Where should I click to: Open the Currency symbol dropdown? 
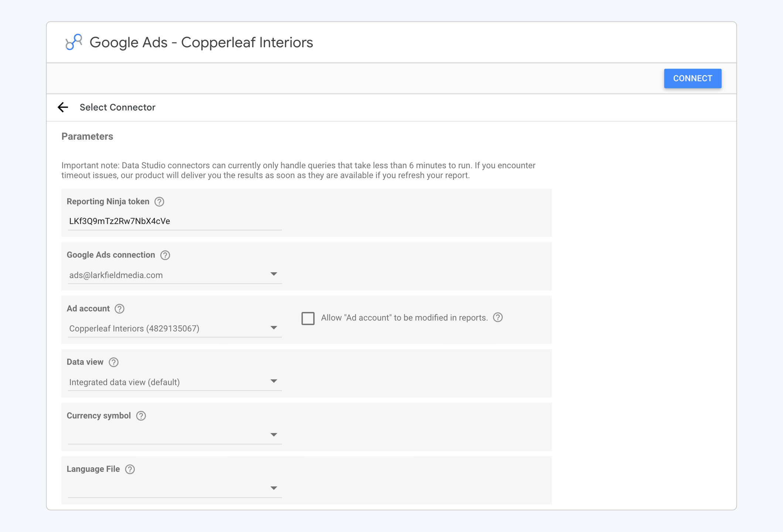pyautogui.click(x=175, y=435)
